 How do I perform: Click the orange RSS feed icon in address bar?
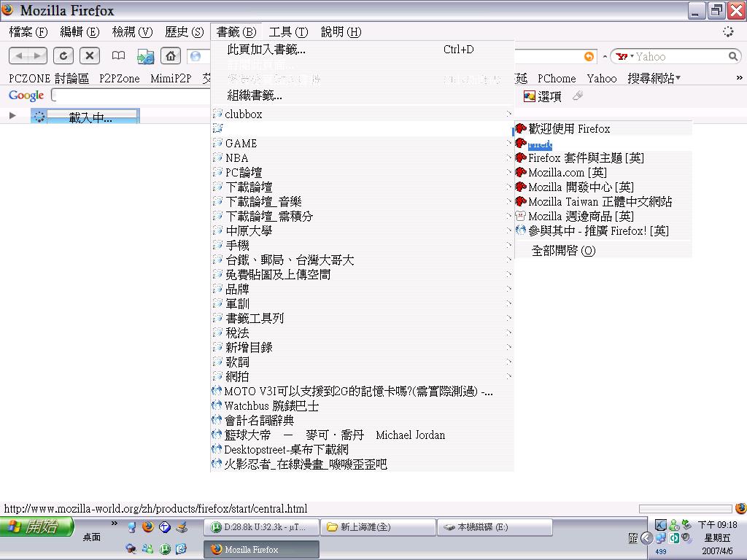coord(589,57)
